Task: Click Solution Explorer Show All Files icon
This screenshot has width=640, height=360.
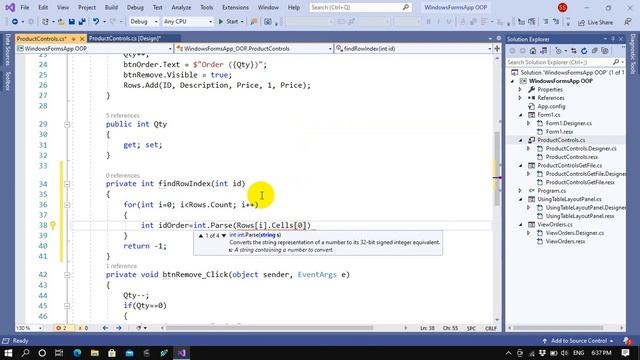Action: (x=605, y=51)
